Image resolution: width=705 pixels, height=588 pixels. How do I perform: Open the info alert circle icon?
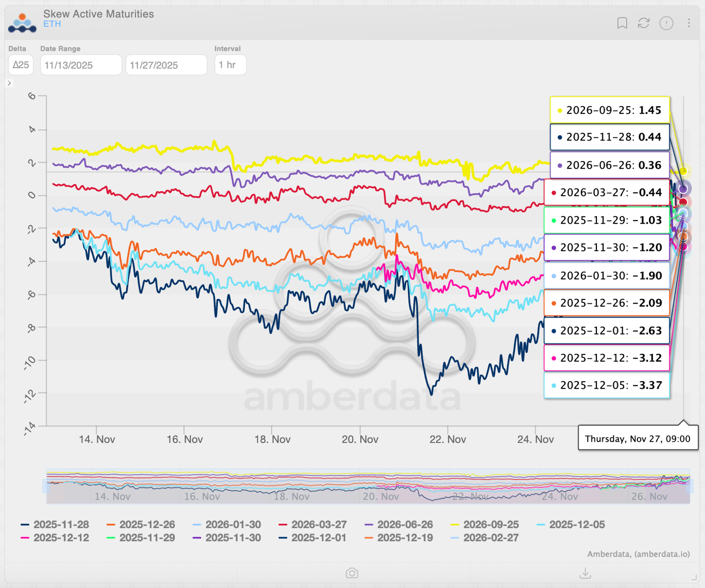point(666,23)
